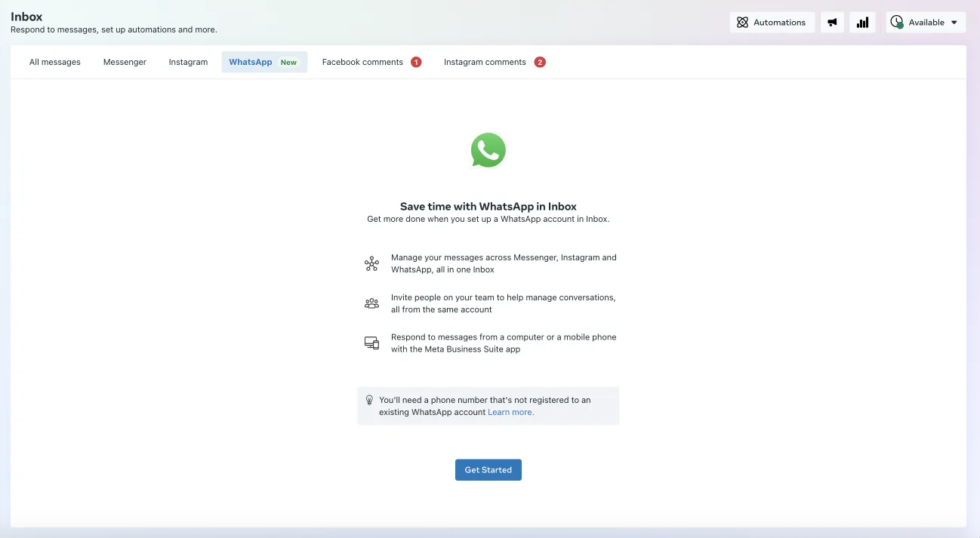The image size is (980, 538).
Task: Open the Instagram tab
Action: coord(187,61)
